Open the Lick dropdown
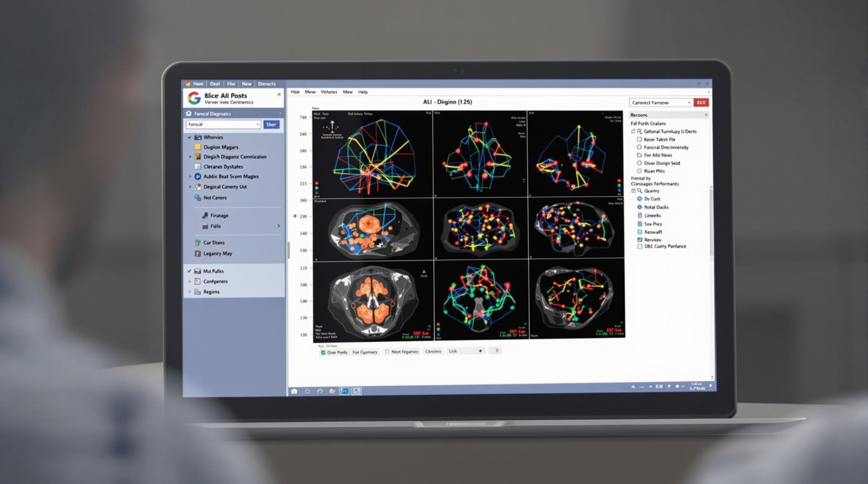This screenshot has width=868, height=484. pos(466,351)
